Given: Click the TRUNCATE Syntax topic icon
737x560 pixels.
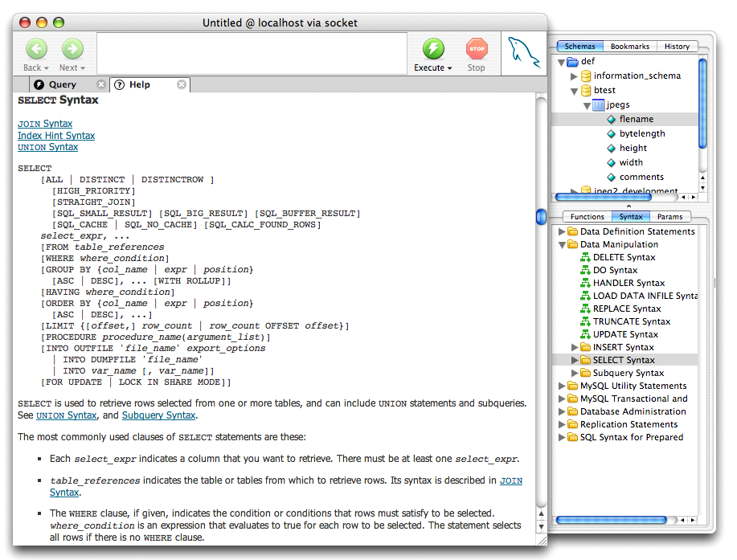Looking at the screenshot, I should click(x=585, y=321).
